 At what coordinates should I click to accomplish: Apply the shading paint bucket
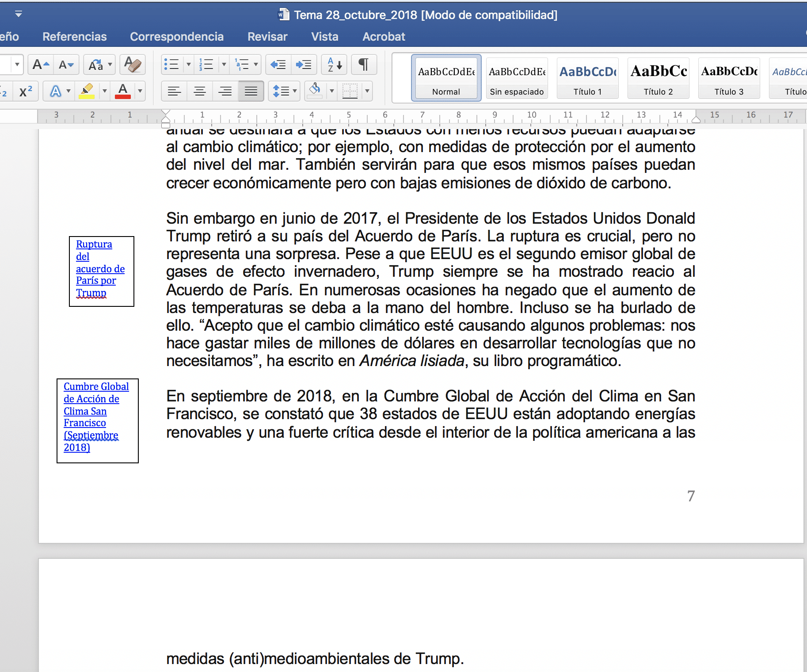(x=314, y=91)
